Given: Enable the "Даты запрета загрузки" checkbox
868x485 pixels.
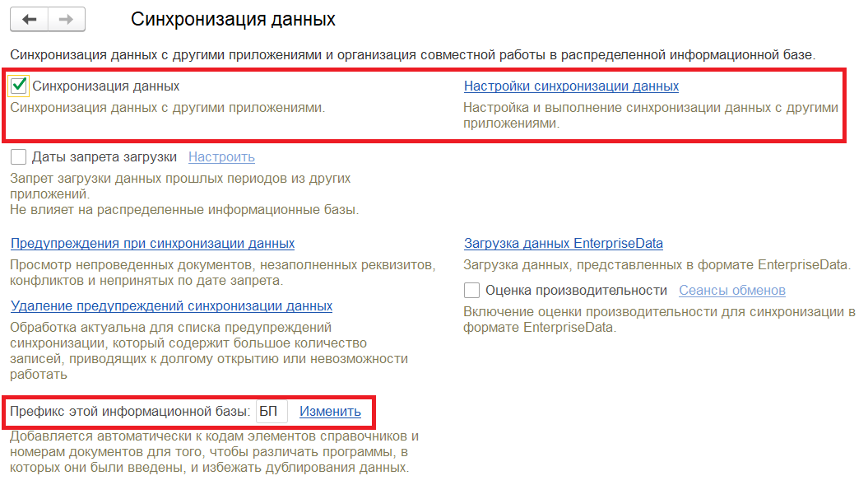Looking at the screenshot, I should click(18, 155).
